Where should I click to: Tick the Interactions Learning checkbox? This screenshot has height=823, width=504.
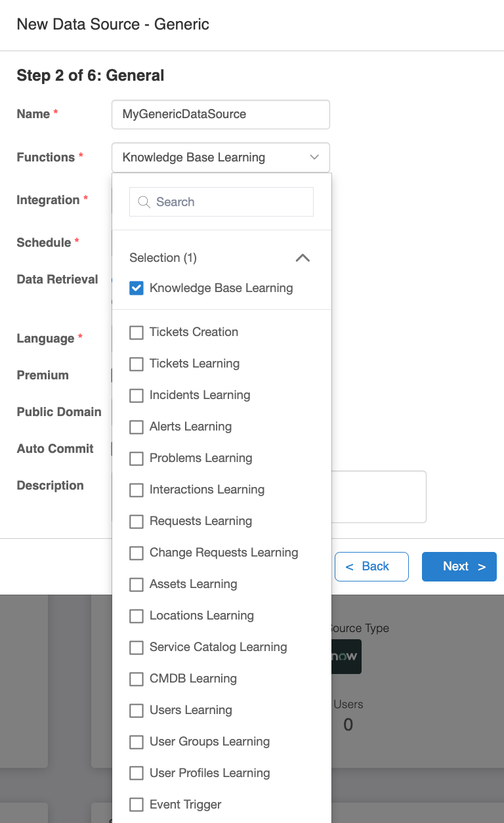pyautogui.click(x=136, y=490)
